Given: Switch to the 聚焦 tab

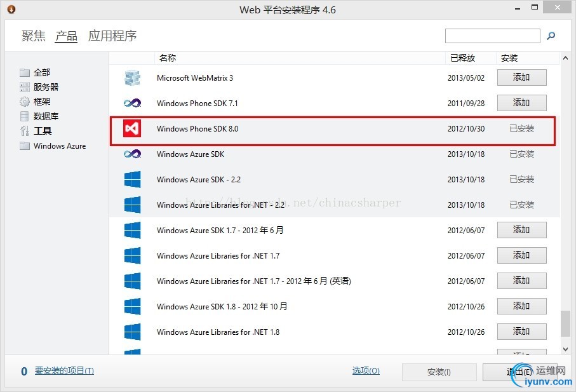Looking at the screenshot, I should [34, 36].
